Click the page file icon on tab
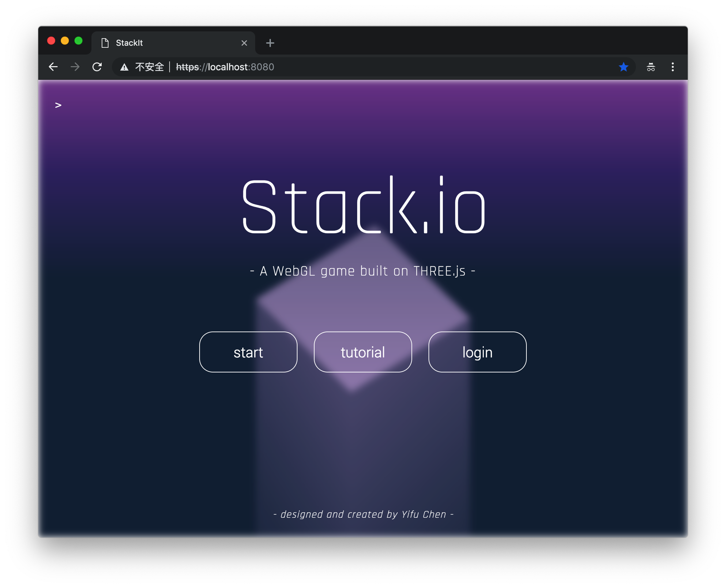The image size is (726, 588). pos(105,43)
